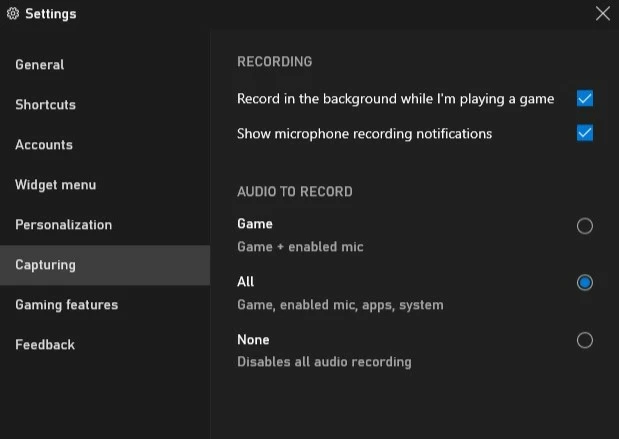619x439 pixels.
Task: Choose the All audio radio button
Action: [585, 283]
